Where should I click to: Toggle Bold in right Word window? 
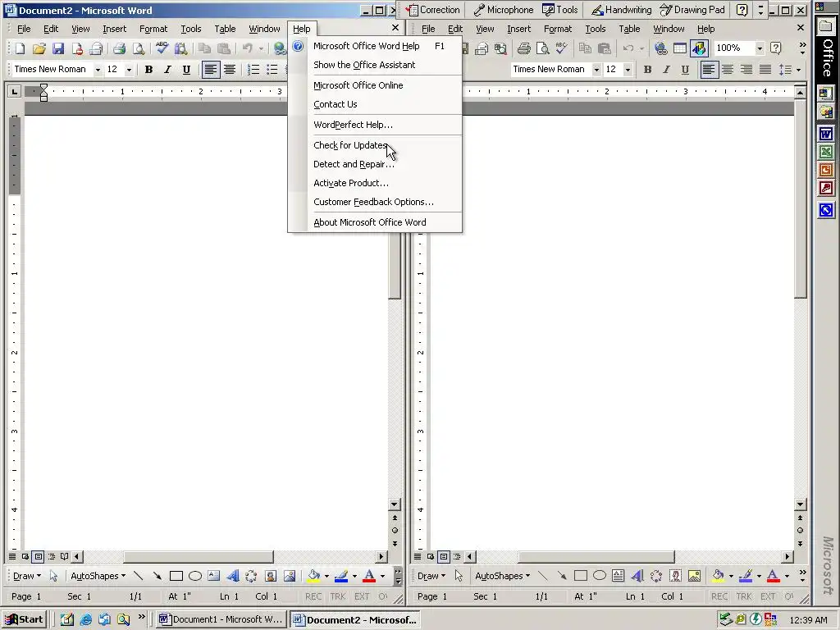(648, 70)
